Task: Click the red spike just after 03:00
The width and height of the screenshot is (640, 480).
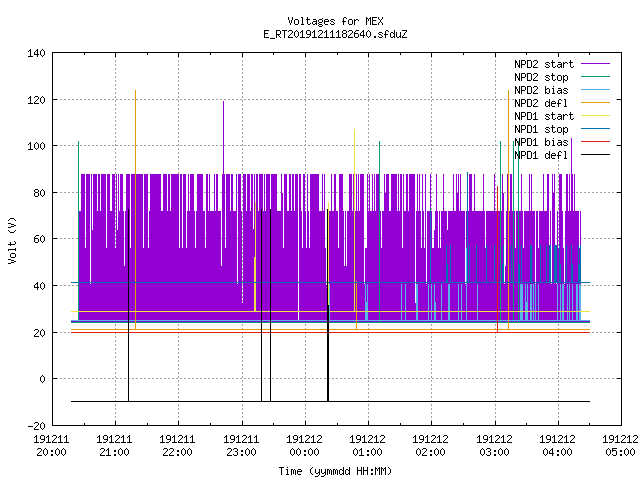Action: (498, 259)
